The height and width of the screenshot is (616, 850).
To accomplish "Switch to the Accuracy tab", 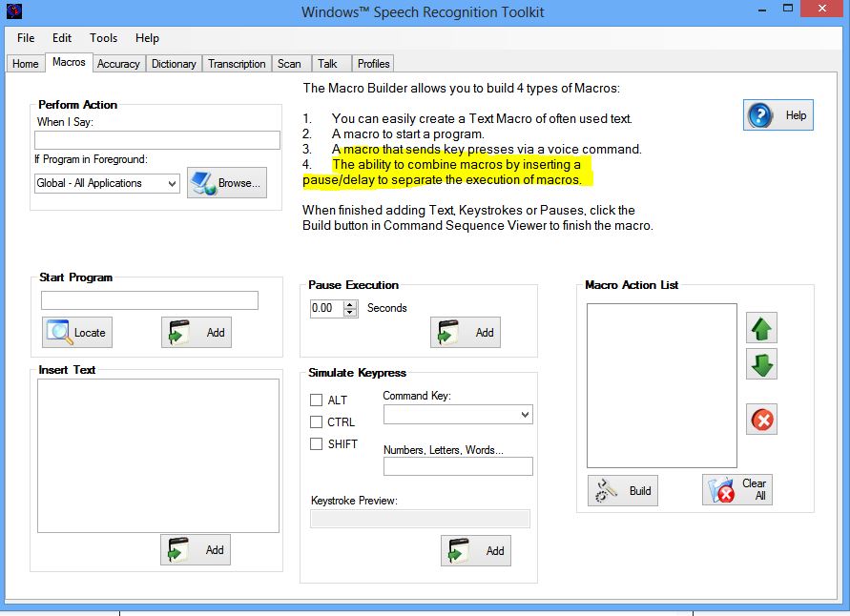I will pyautogui.click(x=118, y=63).
